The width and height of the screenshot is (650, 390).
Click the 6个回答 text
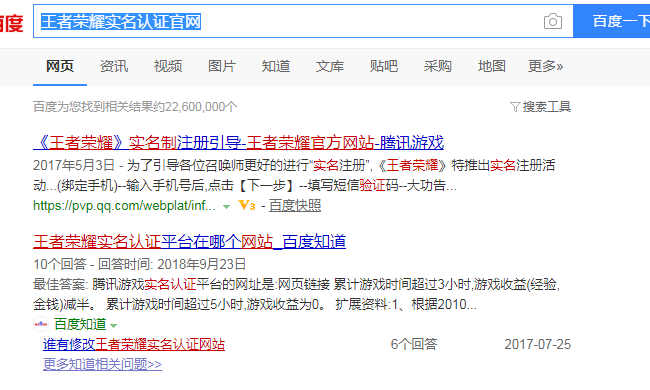pos(414,344)
